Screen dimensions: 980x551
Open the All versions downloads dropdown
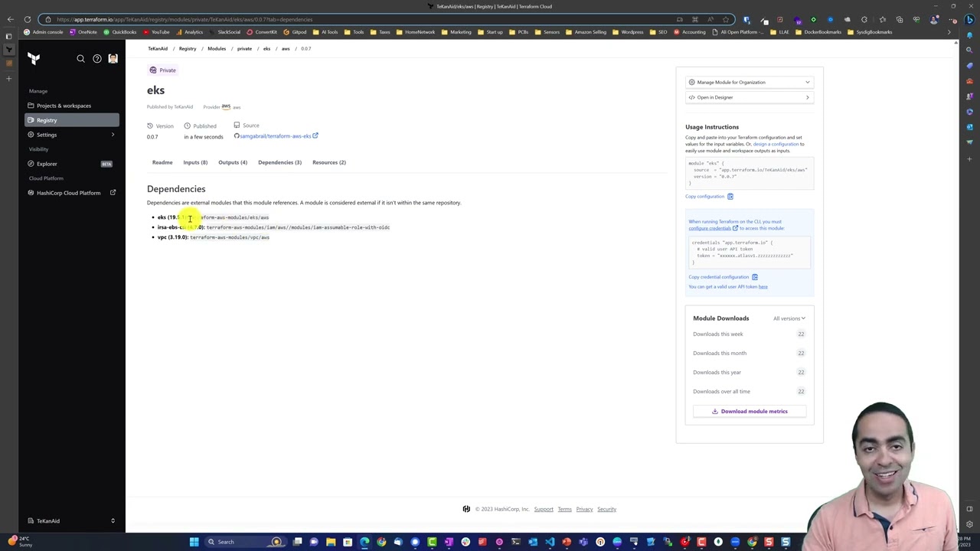(x=789, y=318)
